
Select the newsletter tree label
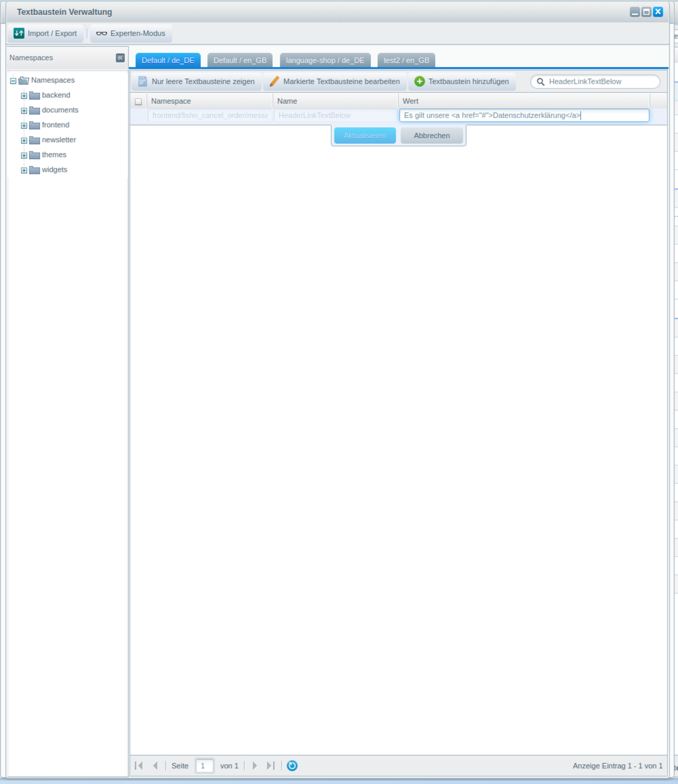pyautogui.click(x=59, y=140)
